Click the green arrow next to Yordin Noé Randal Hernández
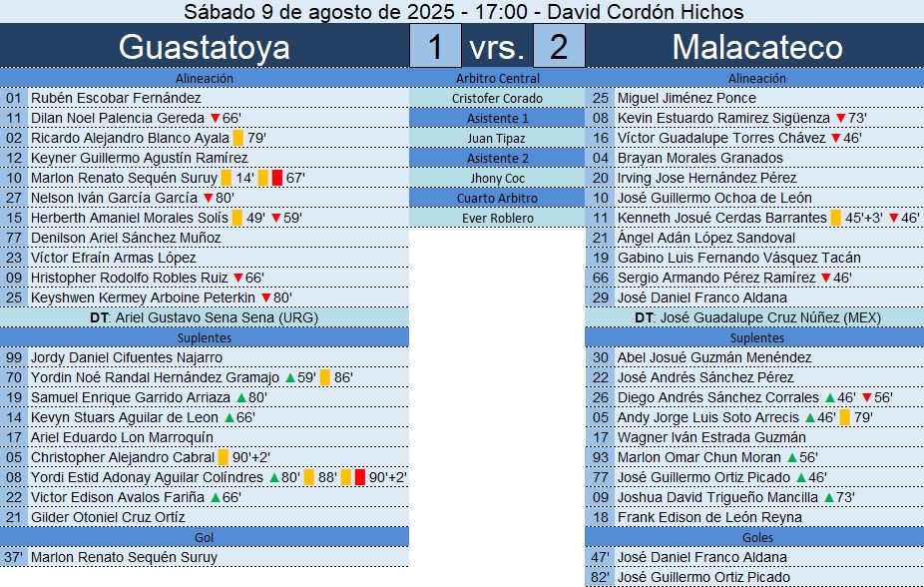 pyautogui.click(x=289, y=377)
